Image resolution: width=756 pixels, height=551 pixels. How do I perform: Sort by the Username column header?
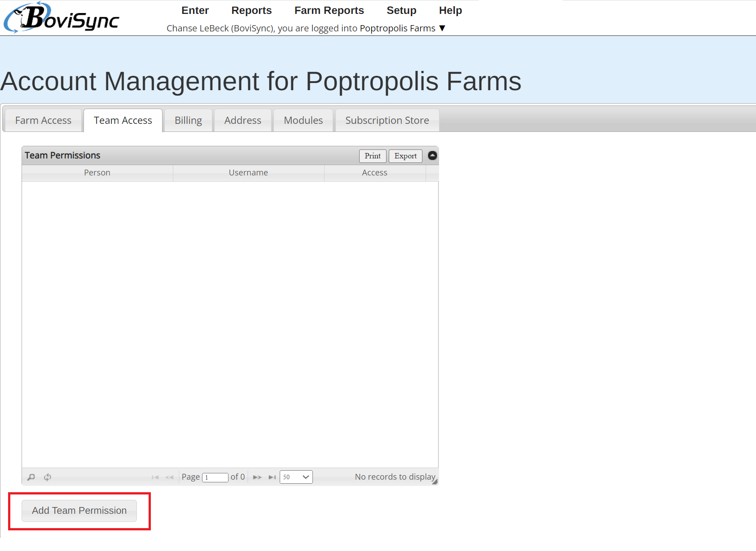(x=249, y=173)
